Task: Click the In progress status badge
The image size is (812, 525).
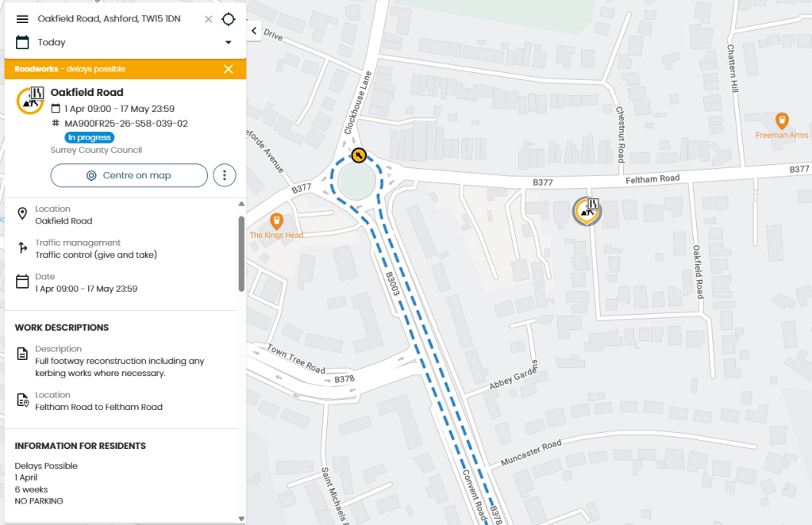Action: pos(89,137)
